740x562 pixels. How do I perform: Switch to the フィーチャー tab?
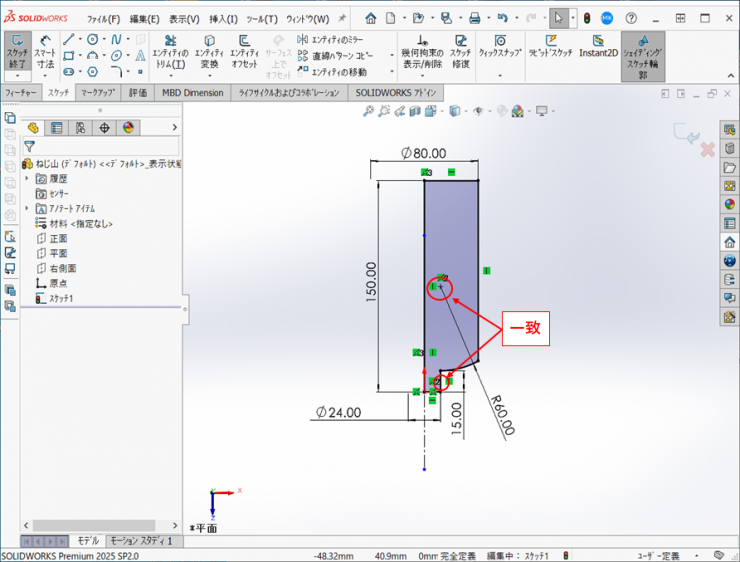click(21, 93)
